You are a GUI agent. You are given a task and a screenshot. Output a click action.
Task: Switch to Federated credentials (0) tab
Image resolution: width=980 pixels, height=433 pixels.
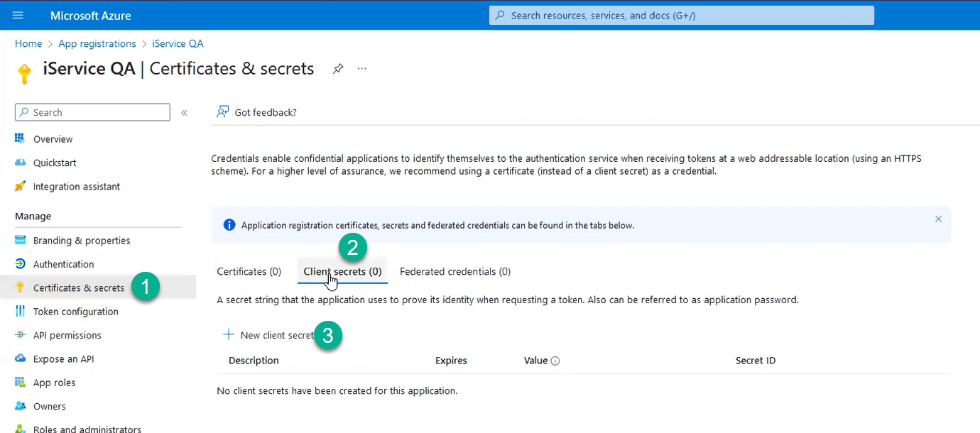pyautogui.click(x=455, y=271)
